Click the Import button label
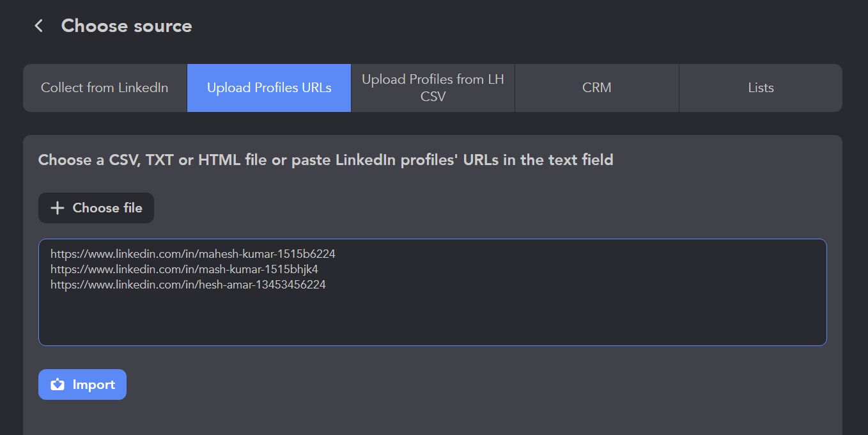This screenshot has height=435, width=868. (x=94, y=384)
